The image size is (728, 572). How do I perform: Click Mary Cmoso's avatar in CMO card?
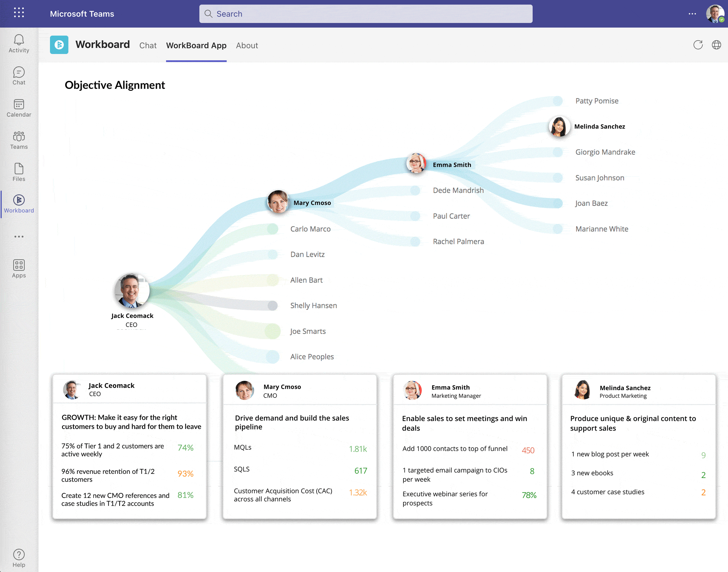point(244,391)
